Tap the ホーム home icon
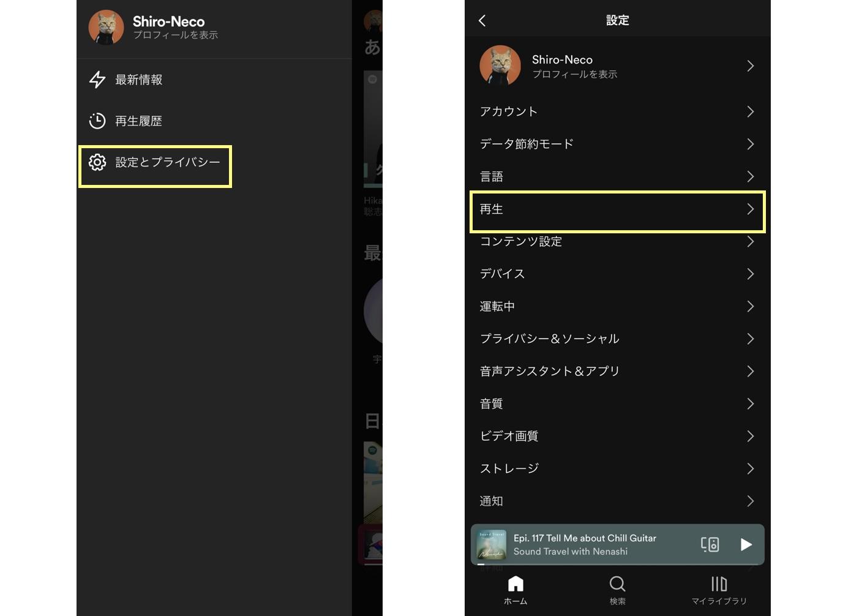 (x=515, y=584)
